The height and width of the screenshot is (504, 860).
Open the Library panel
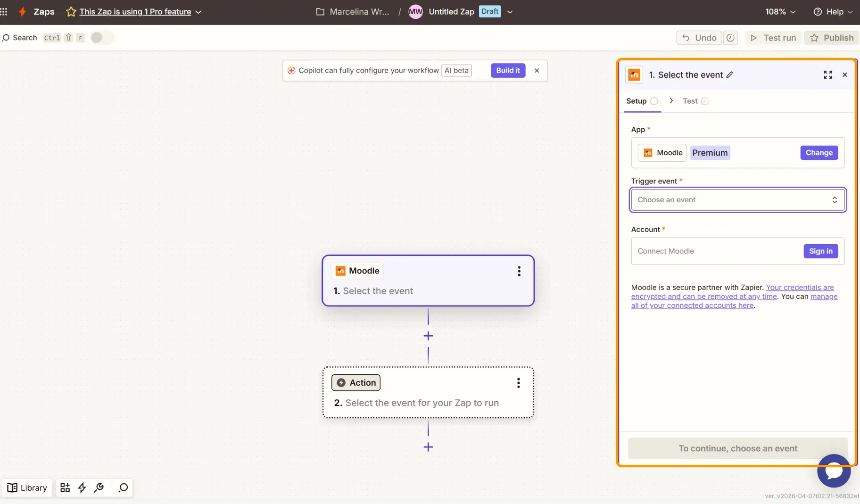coord(27,487)
